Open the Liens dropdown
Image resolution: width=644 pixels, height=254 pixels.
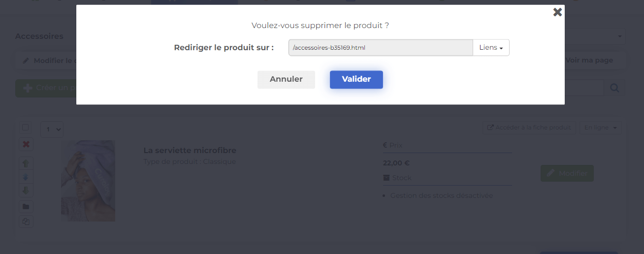pos(491,48)
